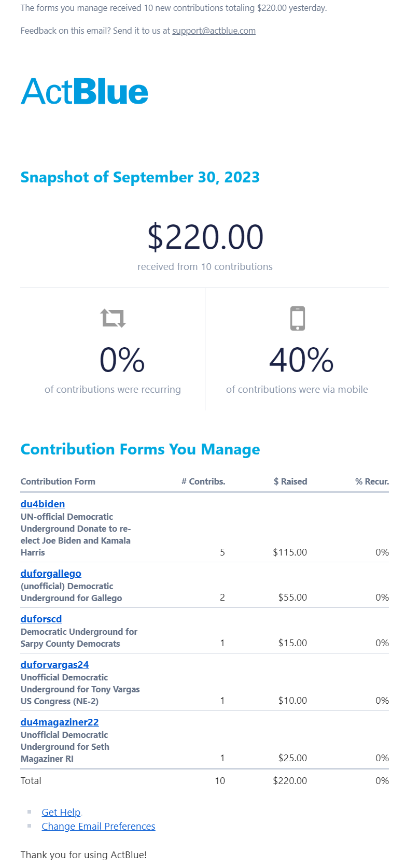Click the $115.00 raised amount for du4biden

(x=290, y=552)
